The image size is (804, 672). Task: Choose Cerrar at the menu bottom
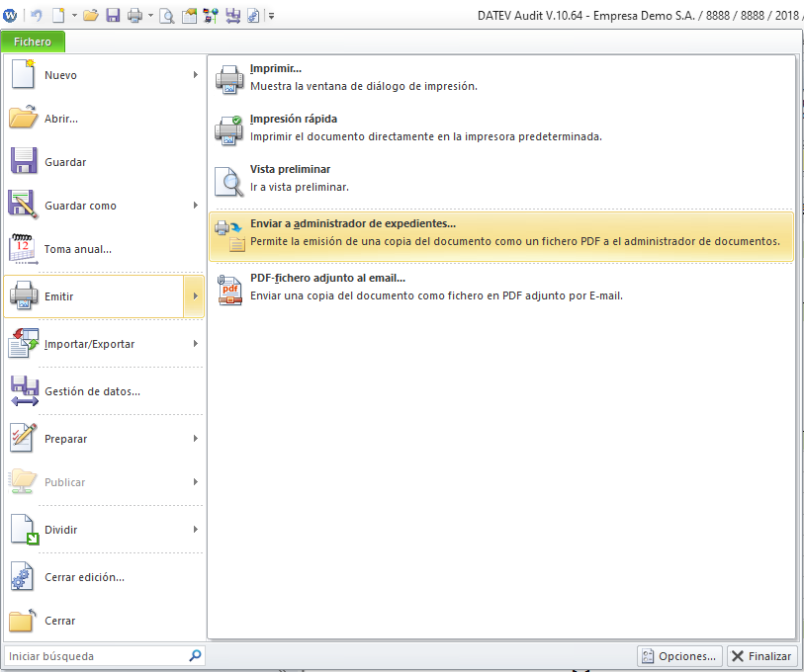104,621
